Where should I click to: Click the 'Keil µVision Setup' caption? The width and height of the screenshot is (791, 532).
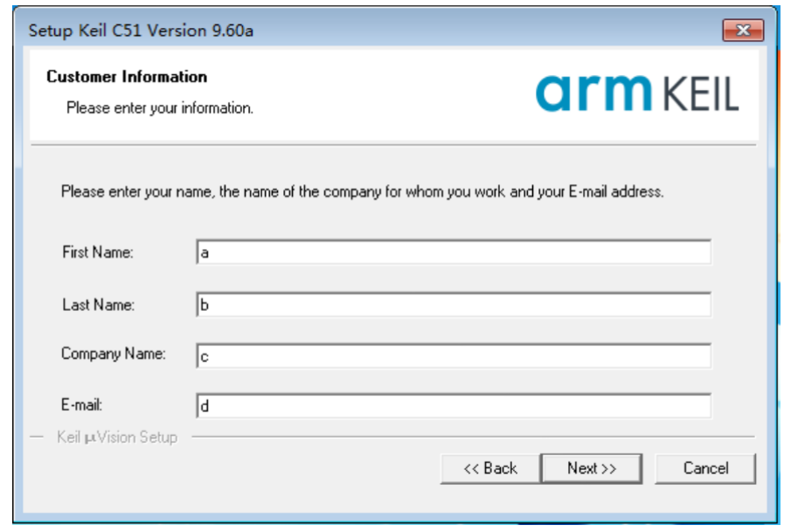click(117, 437)
